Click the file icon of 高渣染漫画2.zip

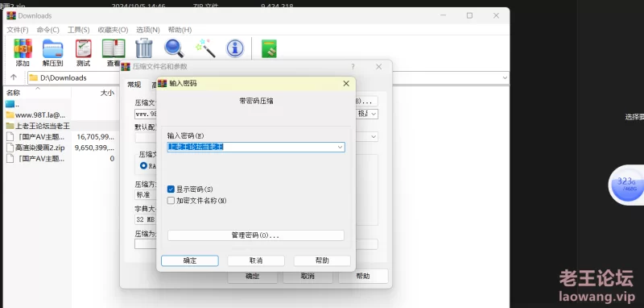coord(10,148)
